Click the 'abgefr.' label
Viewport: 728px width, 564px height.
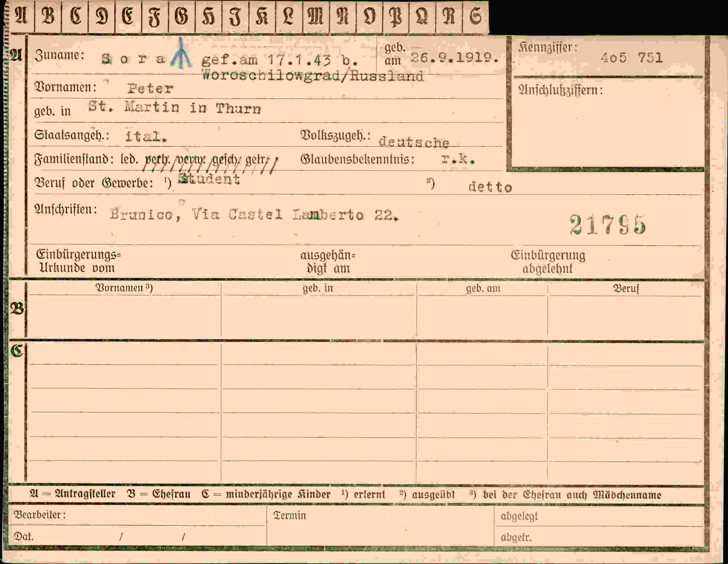(516, 537)
